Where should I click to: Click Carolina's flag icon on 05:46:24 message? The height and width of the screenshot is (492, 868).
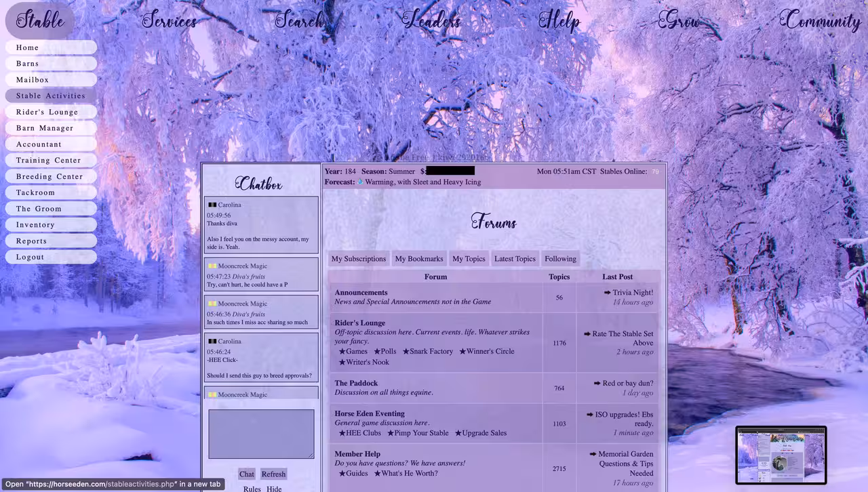[212, 342]
